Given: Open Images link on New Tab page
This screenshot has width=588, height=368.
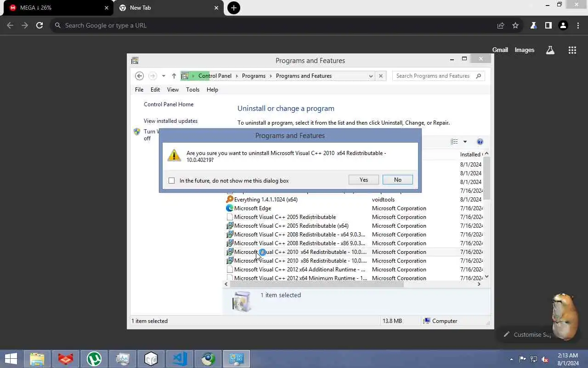Looking at the screenshot, I should click(524, 50).
